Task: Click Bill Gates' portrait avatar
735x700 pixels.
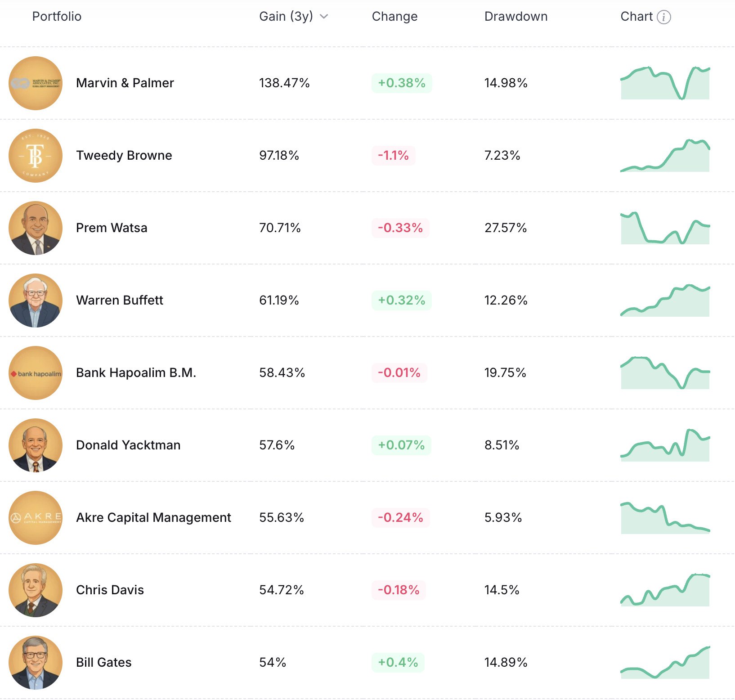Action: tap(36, 663)
